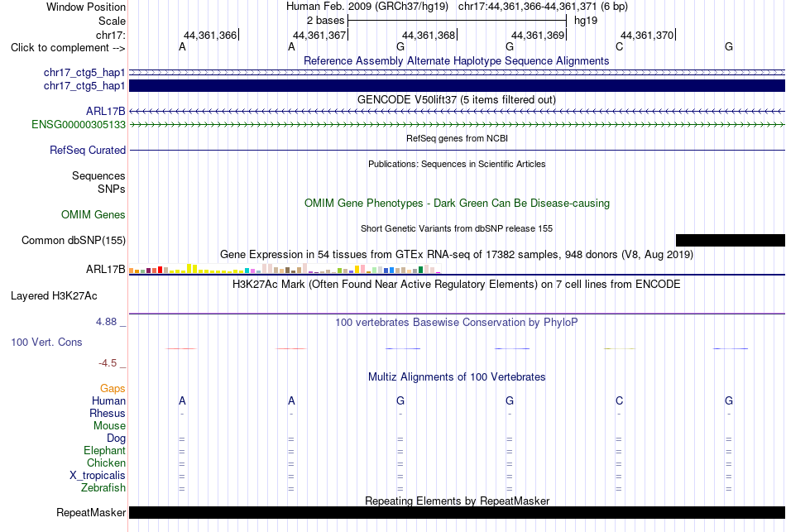The image size is (786, 532).
Task: Click the 'Zebrafish' species label
Action: [x=103, y=487]
